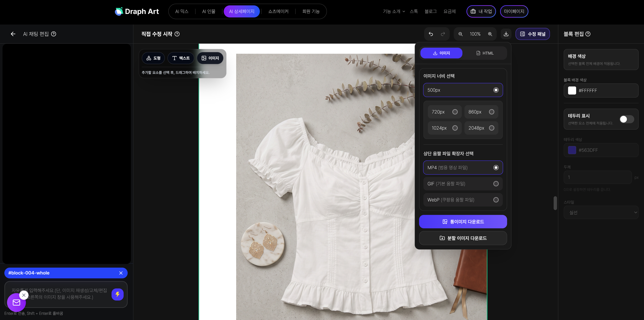
Task: Choose GIF (기본 움짤 파일) format
Action: tap(463, 184)
